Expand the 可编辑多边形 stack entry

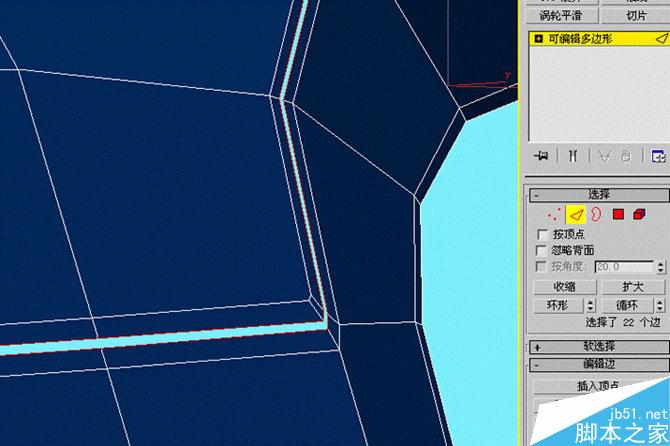coord(538,39)
